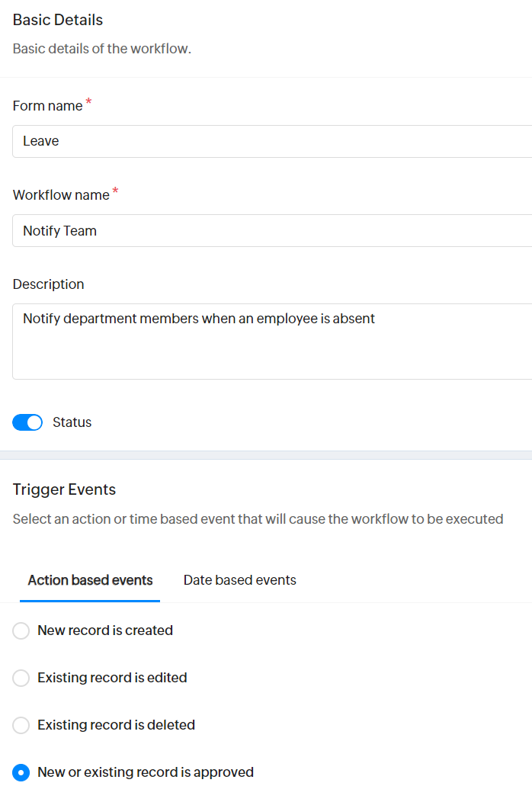This screenshot has width=532, height=786.
Task: Click the selected record is approved radio button
Action: (21, 772)
